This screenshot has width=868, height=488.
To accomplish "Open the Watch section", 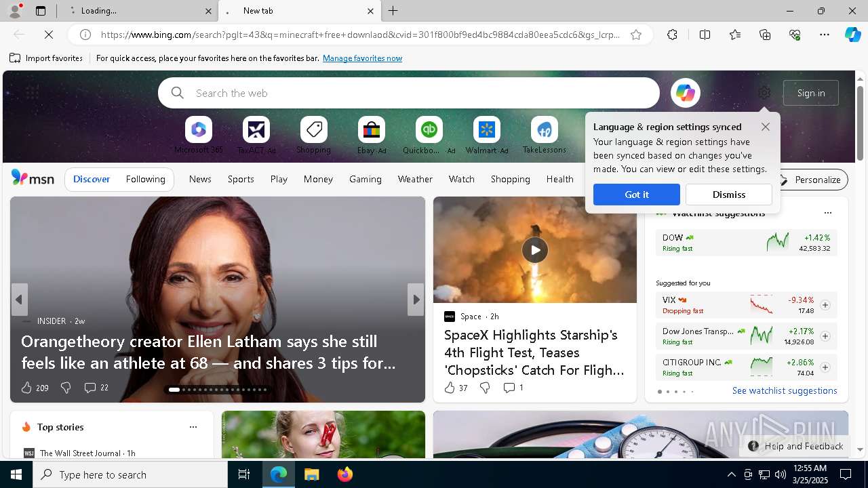I will (462, 179).
